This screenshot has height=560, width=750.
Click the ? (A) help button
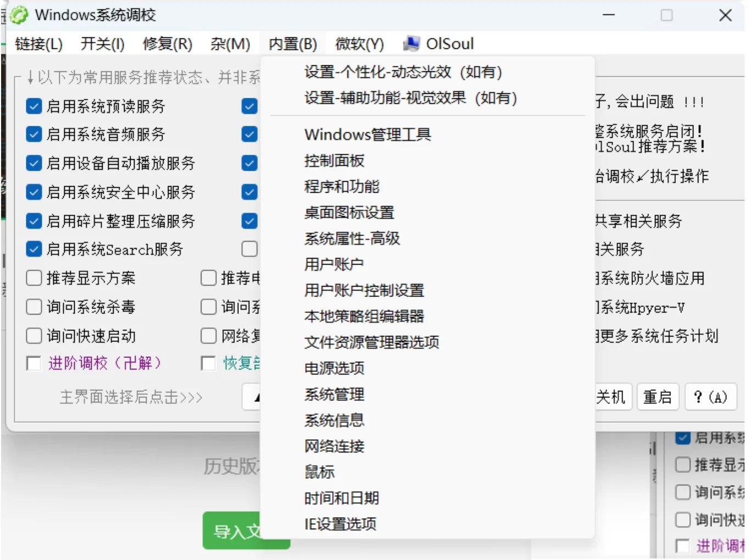tap(710, 396)
